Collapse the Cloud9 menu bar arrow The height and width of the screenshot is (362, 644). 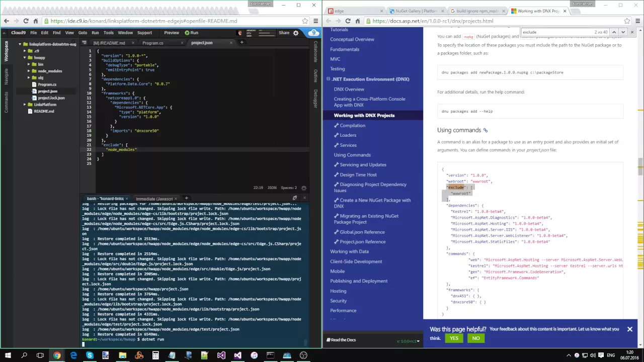pos(4,33)
